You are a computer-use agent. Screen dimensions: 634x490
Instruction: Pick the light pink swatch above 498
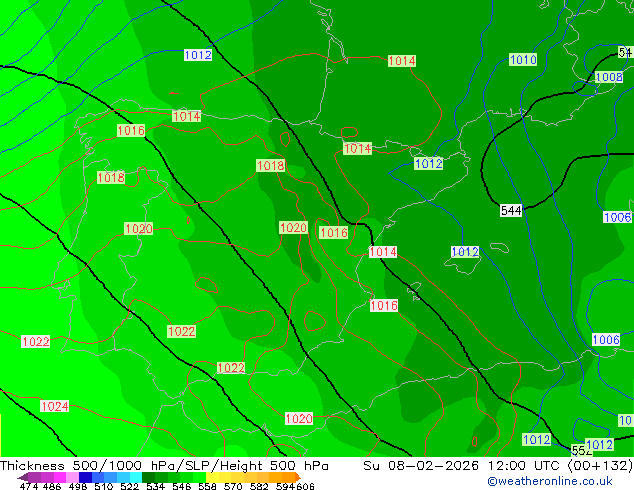(x=72, y=477)
